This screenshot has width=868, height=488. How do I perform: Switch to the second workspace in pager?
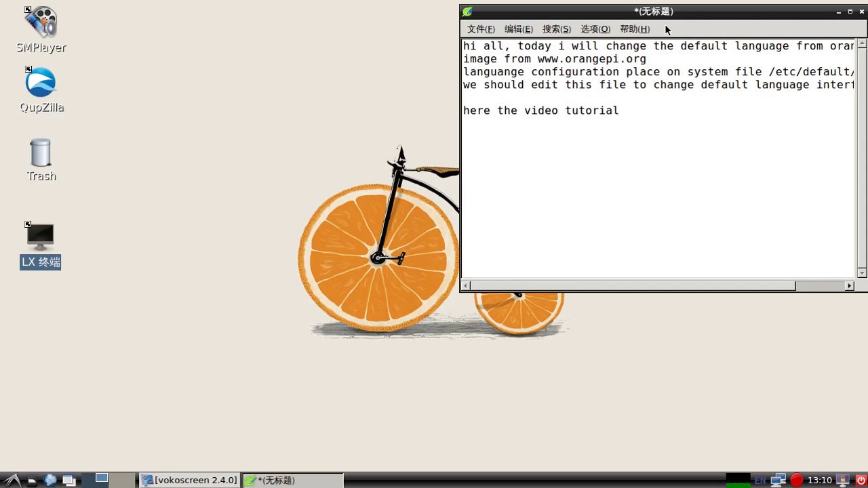pos(123,481)
